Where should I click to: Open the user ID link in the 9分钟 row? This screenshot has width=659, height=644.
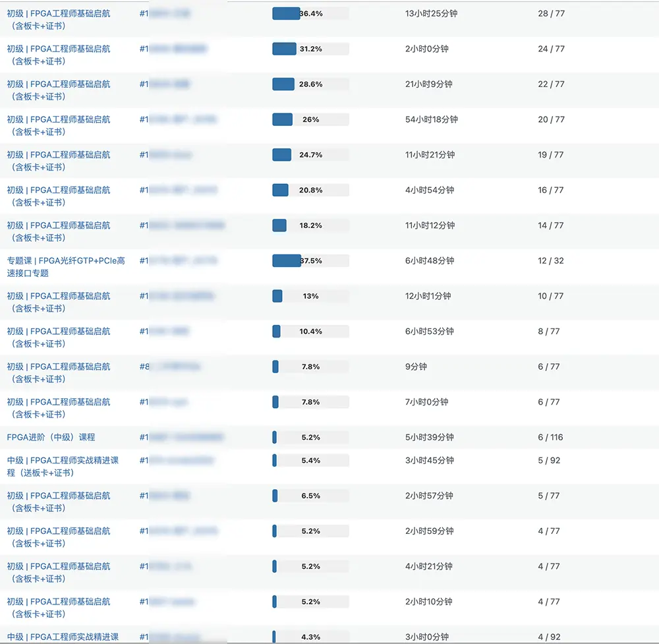coord(170,366)
